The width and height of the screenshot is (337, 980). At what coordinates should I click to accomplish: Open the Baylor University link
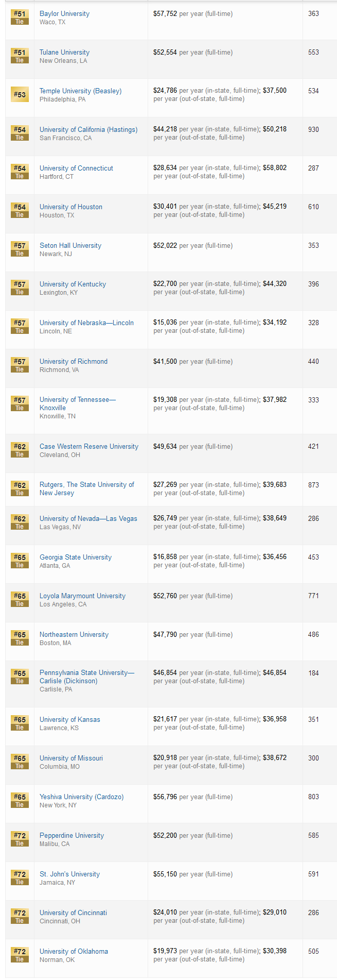64,13
